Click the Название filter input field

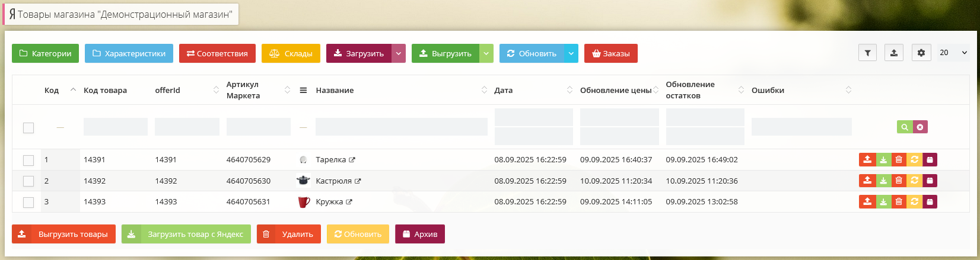pyautogui.click(x=401, y=127)
